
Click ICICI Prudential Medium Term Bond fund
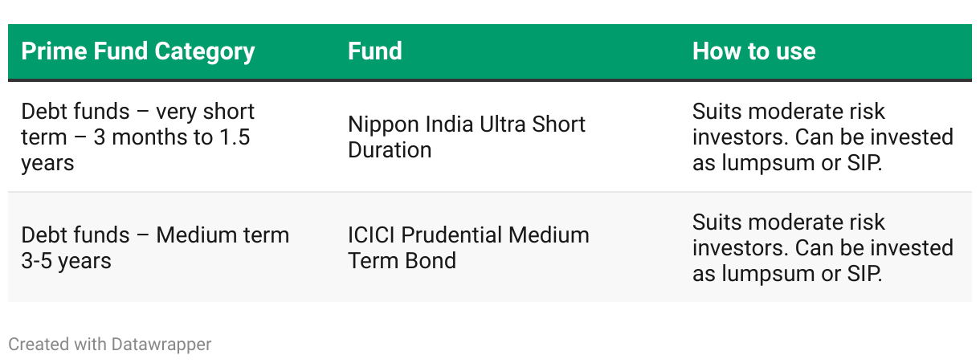coord(468,247)
